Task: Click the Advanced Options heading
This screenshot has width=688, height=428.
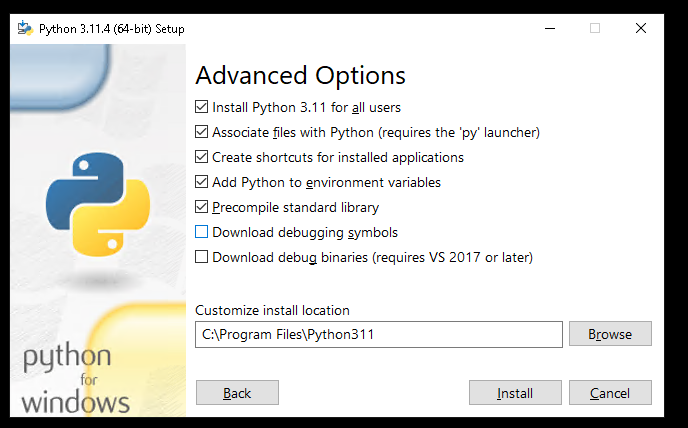Action: pos(300,75)
